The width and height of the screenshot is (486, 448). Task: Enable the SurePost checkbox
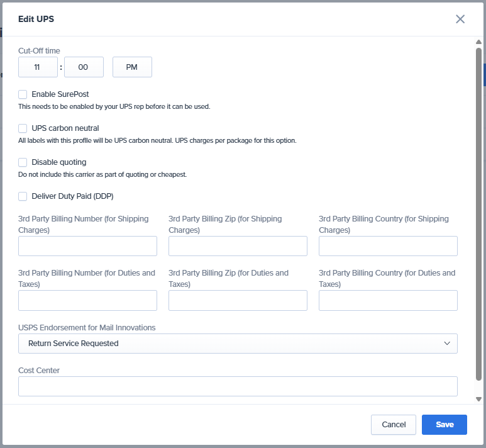pos(23,94)
